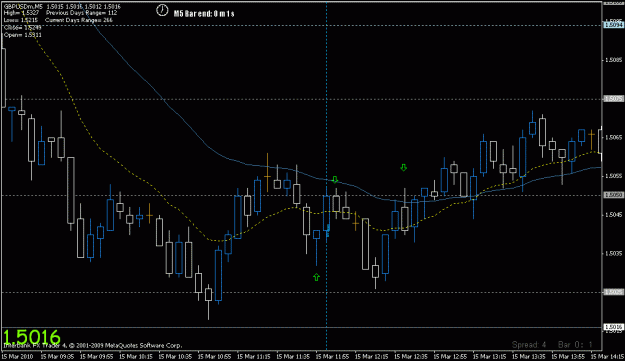Viewport: 625px width, 361px height.
Task: Click the '15 Mar 10:15' time axis label
Action: (136, 356)
